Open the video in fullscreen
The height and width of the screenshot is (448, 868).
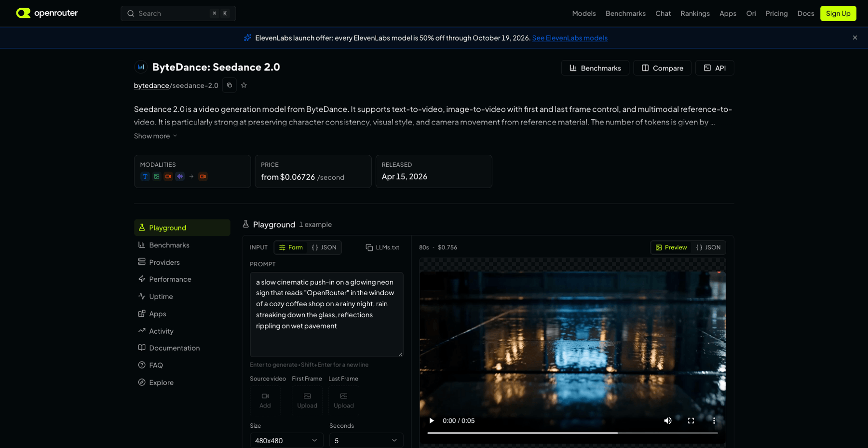coord(691,421)
